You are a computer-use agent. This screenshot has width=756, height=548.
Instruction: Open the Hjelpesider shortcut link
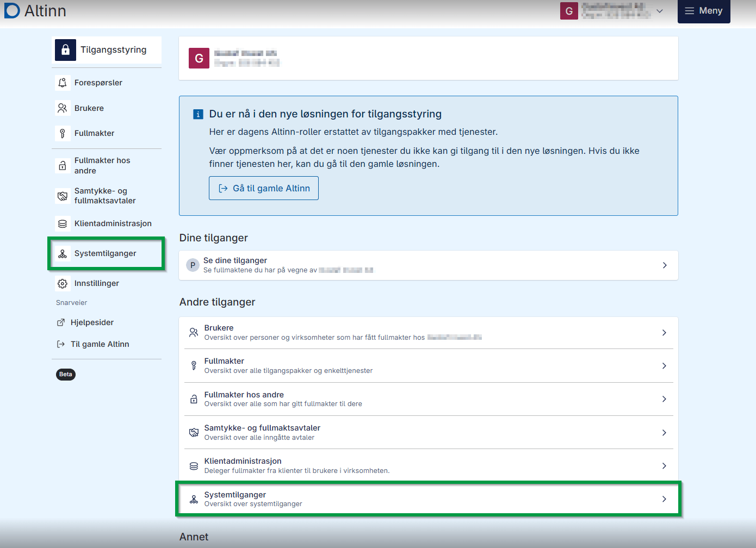coord(85,322)
